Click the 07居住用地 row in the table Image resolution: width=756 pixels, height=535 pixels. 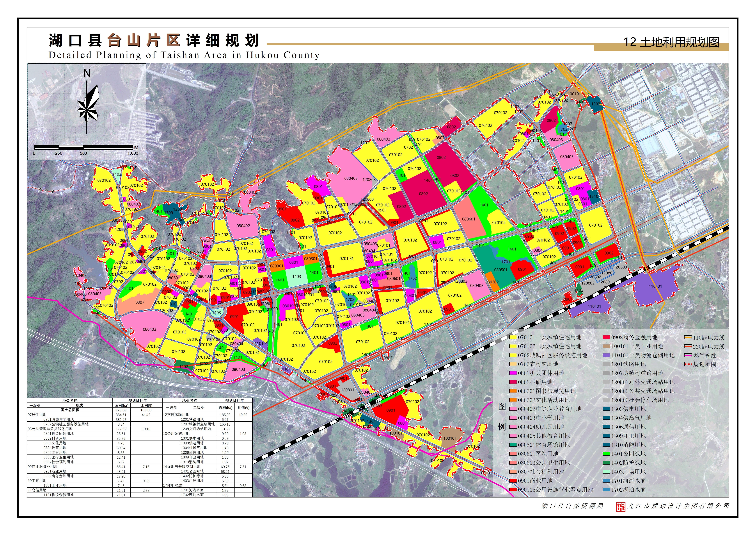click(37, 415)
